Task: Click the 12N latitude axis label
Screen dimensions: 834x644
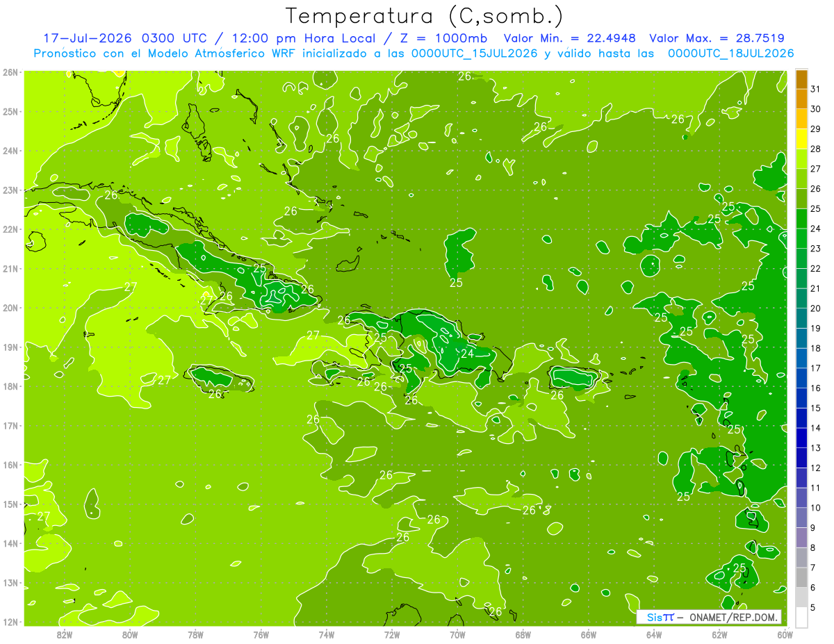Action: tap(11, 622)
